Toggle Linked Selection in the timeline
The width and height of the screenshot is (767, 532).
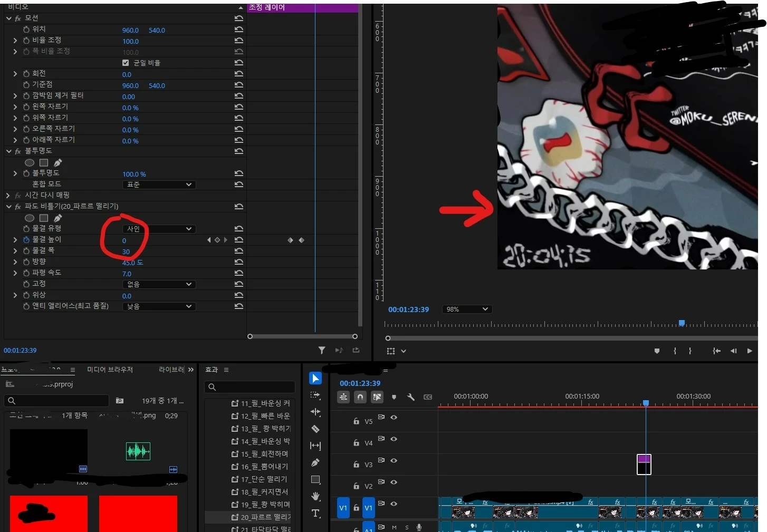pos(377,397)
